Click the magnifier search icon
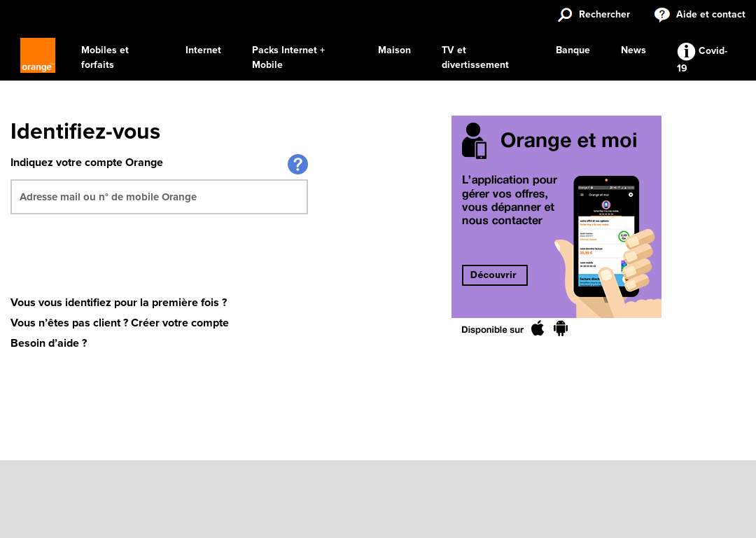The height and width of the screenshot is (538, 756). pyautogui.click(x=565, y=15)
